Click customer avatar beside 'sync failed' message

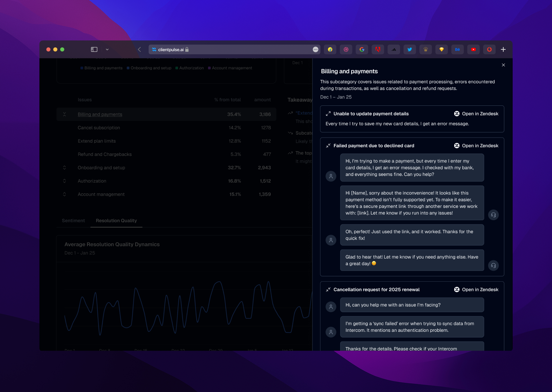[x=331, y=332]
